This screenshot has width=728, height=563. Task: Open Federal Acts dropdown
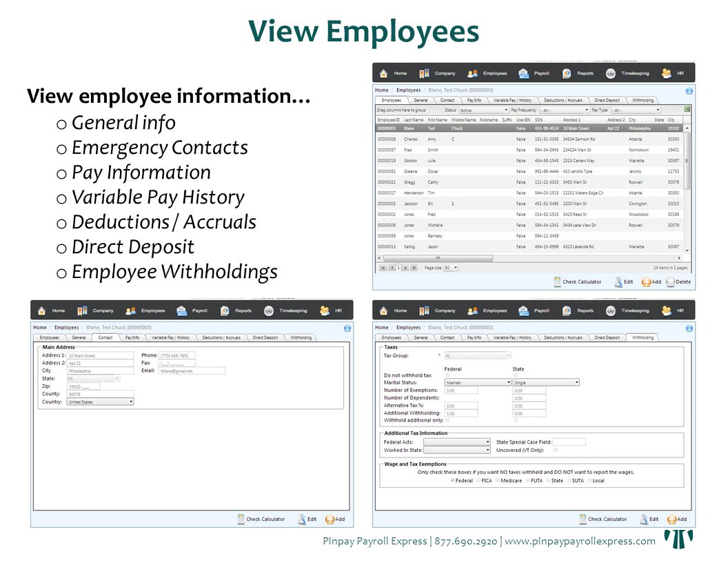457,442
